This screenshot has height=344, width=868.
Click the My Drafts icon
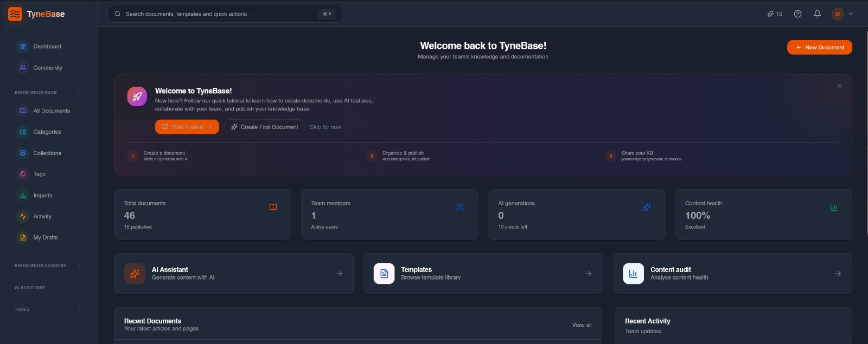pos(23,237)
